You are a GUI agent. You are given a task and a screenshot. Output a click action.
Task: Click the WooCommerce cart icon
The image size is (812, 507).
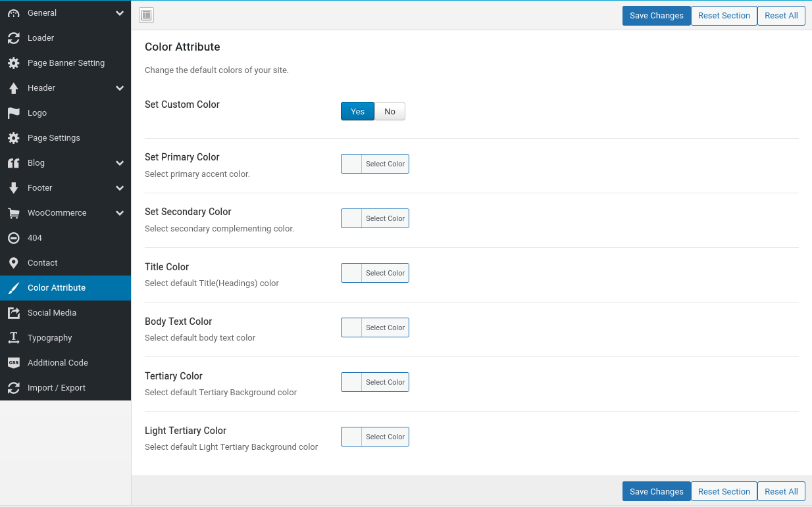click(x=14, y=213)
